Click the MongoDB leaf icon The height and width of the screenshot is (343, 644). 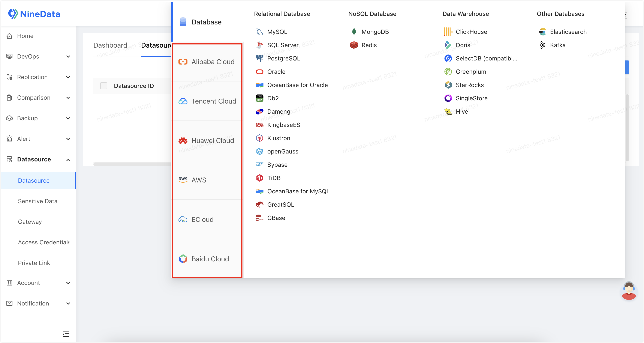[x=354, y=32]
